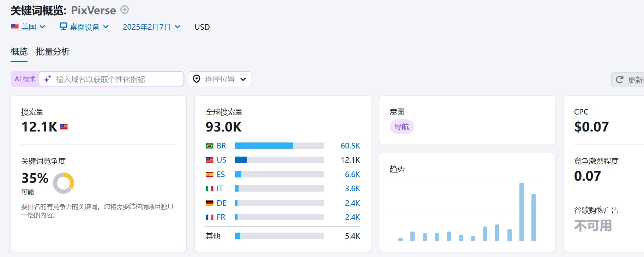644x257 pixels.
Task: Click the keyword difficulty donut chart
Action: [x=64, y=183]
